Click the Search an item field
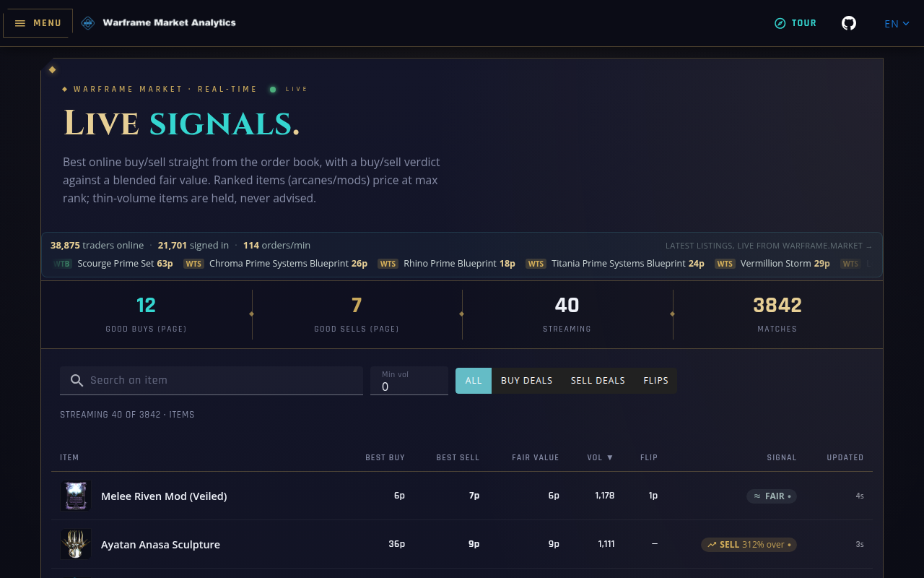This screenshot has width=924, height=578. (x=212, y=380)
